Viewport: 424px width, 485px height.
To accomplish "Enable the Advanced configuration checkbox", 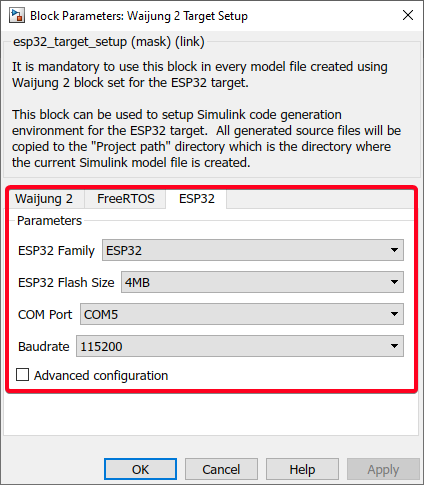I will (22, 375).
